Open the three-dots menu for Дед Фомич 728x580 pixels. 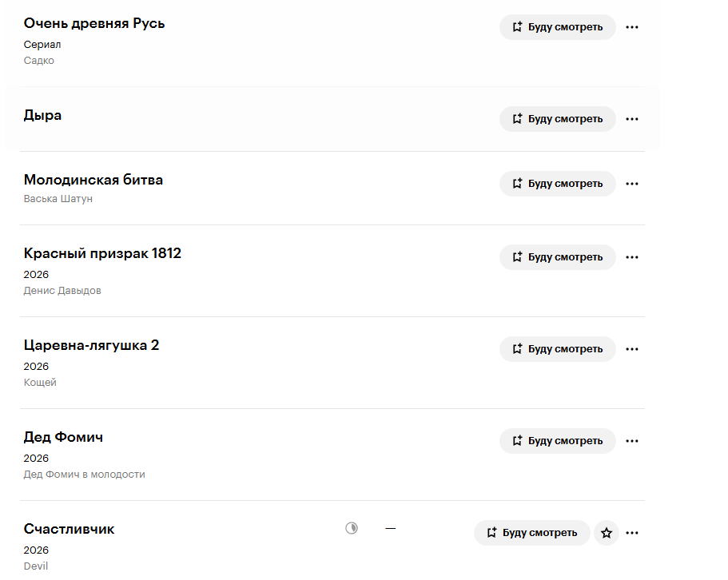click(x=632, y=441)
